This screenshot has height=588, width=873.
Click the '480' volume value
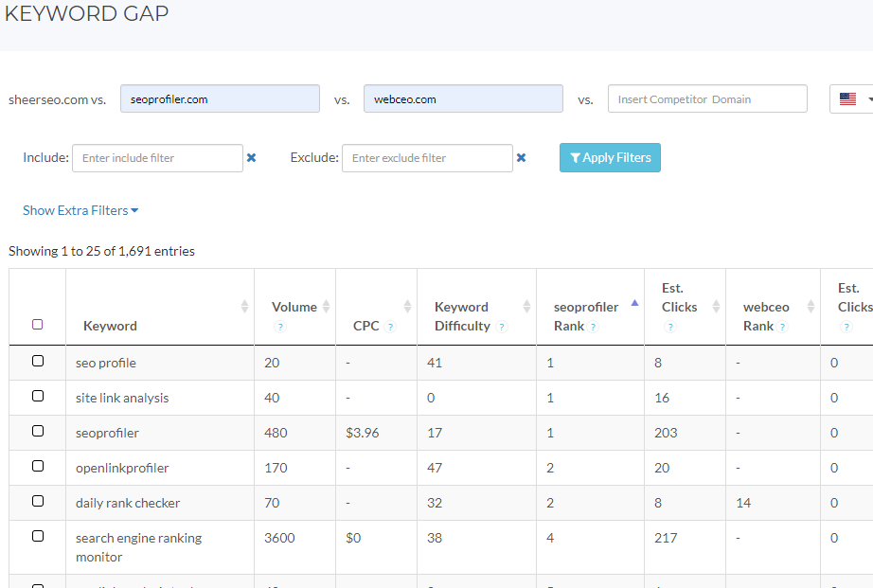point(276,434)
